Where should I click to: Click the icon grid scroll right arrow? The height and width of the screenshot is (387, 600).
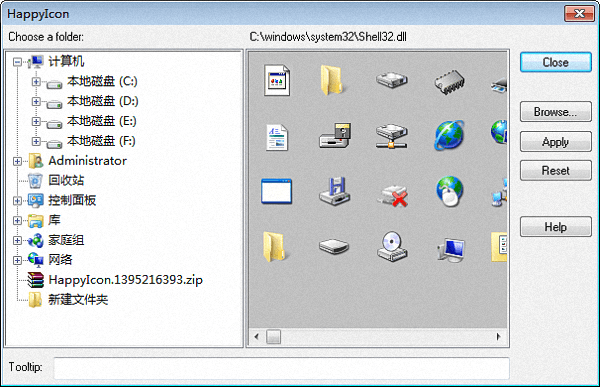point(498,337)
